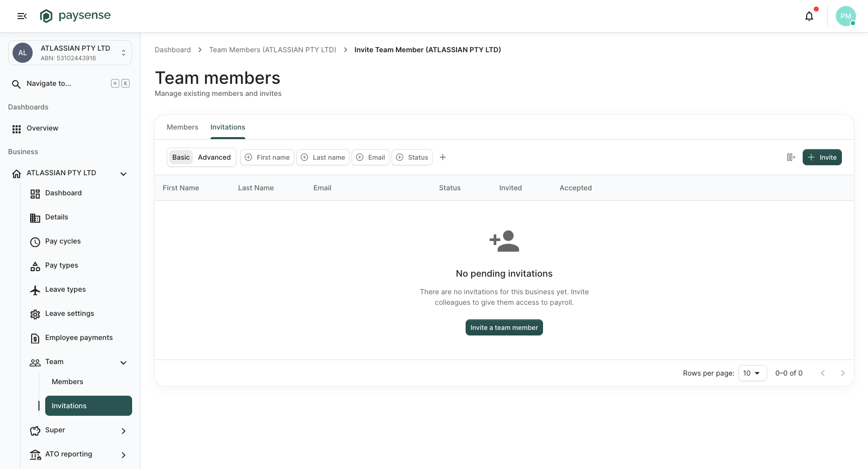This screenshot has height=469, width=868.
Task: Click the Pay cycles clock icon
Action: pyautogui.click(x=35, y=242)
